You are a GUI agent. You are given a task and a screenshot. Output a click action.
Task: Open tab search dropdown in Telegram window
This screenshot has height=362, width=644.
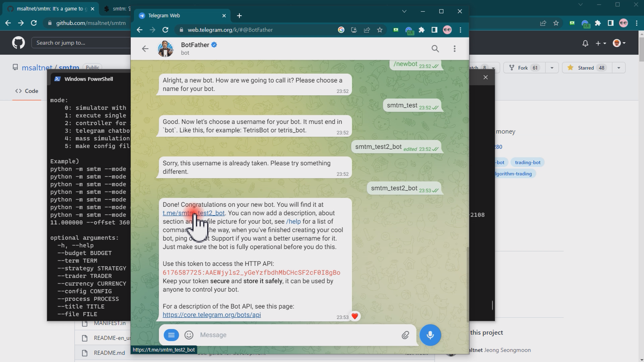tap(404, 11)
